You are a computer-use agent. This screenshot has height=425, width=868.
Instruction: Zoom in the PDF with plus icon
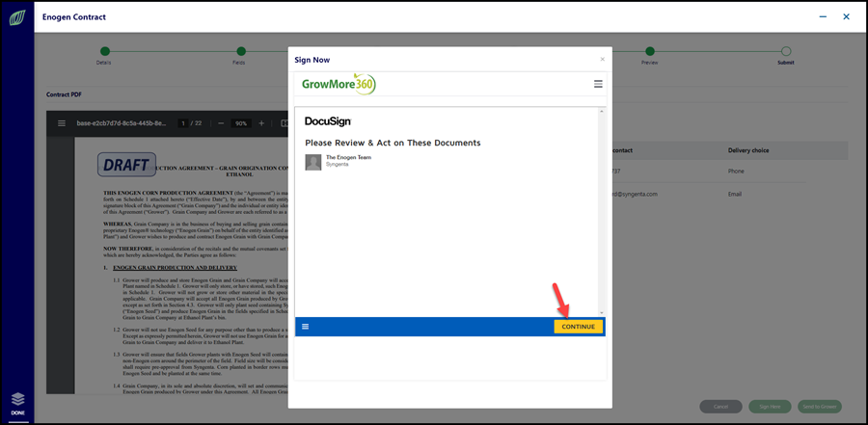pyautogui.click(x=261, y=122)
